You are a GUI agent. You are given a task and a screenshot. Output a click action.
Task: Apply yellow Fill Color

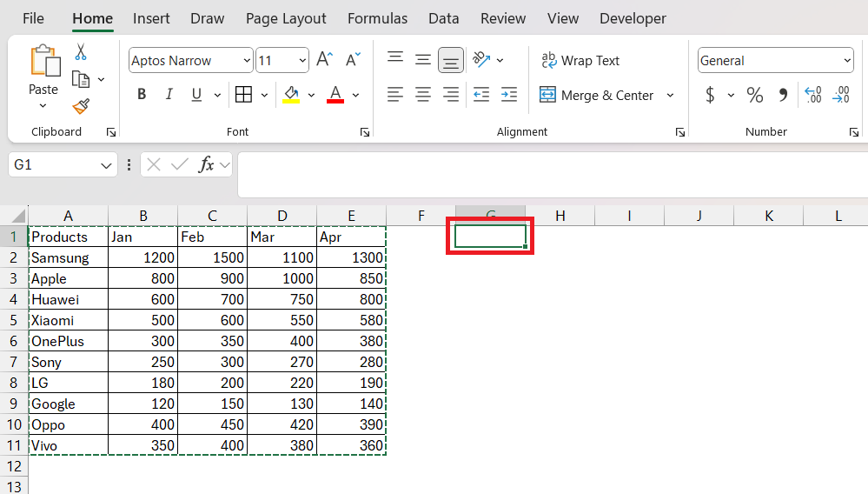coord(291,95)
